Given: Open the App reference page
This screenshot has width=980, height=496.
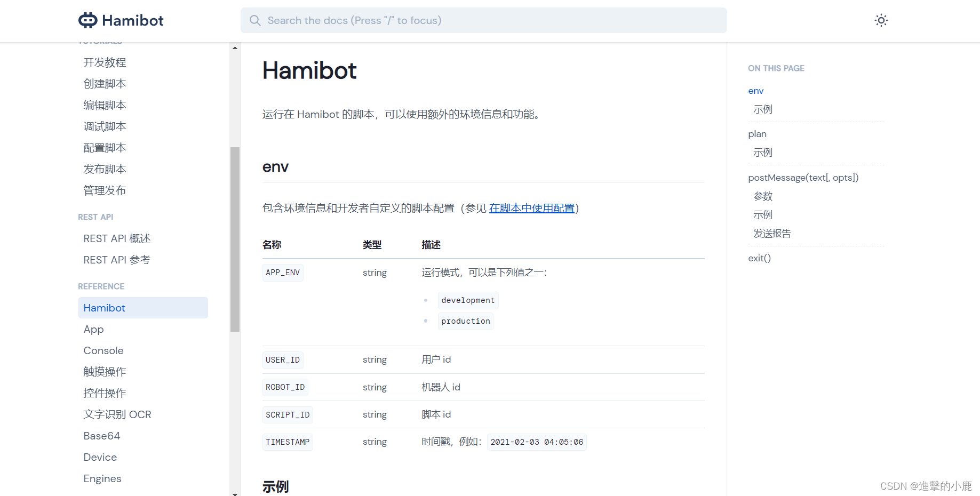Looking at the screenshot, I should [93, 329].
